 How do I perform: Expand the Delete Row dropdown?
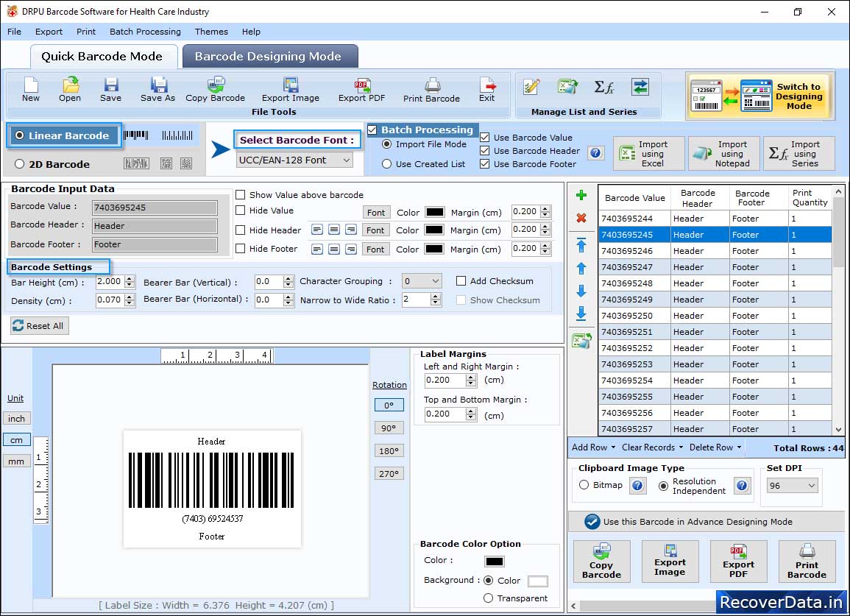click(x=715, y=447)
